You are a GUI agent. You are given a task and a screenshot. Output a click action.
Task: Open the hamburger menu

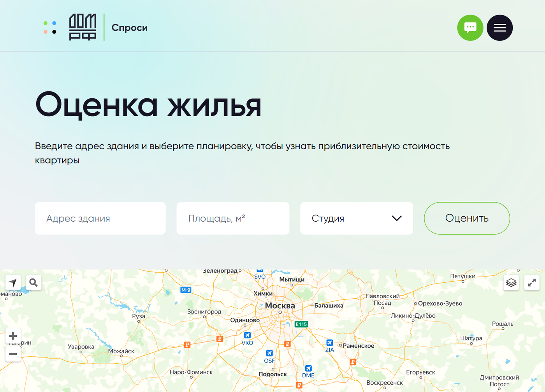500,28
